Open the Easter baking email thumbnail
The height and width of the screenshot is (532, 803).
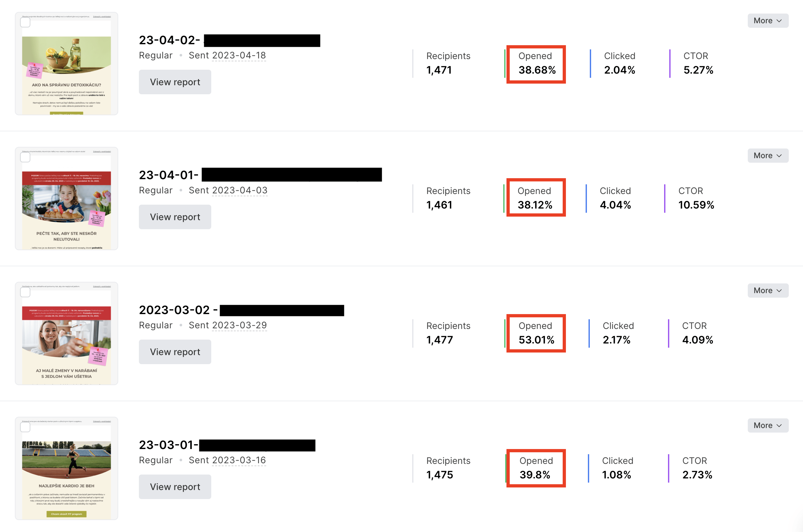(x=67, y=203)
